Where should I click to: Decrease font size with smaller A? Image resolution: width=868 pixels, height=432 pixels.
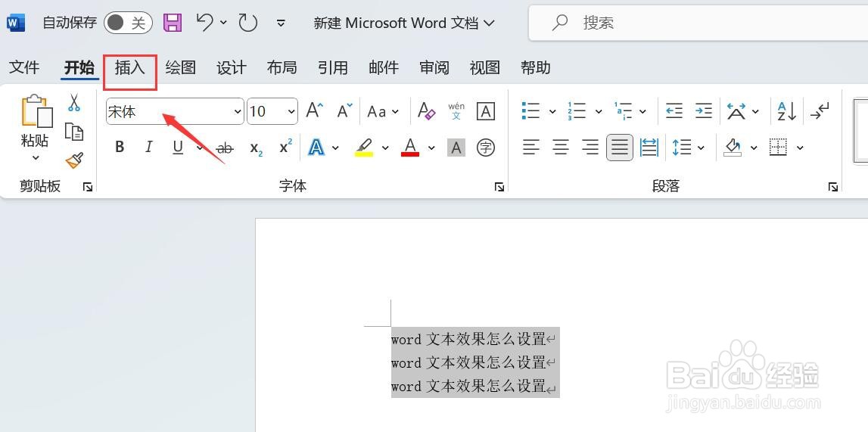click(344, 110)
